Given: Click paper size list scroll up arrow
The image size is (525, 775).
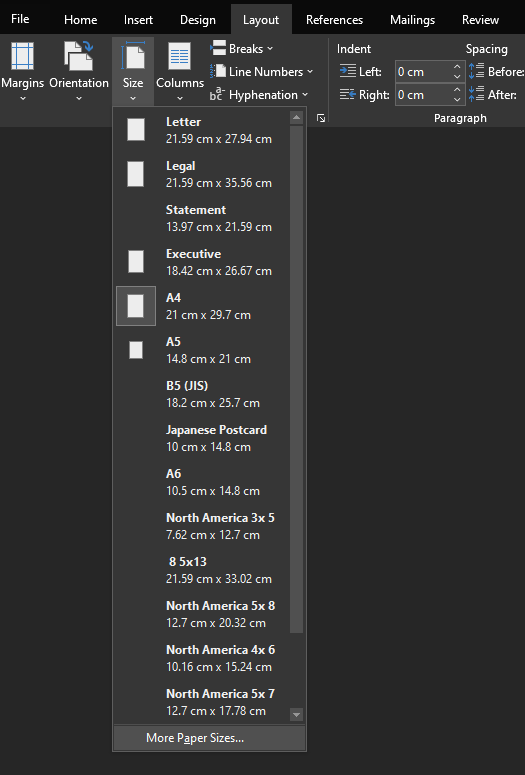Looking at the screenshot, I should tap(297, 118).
